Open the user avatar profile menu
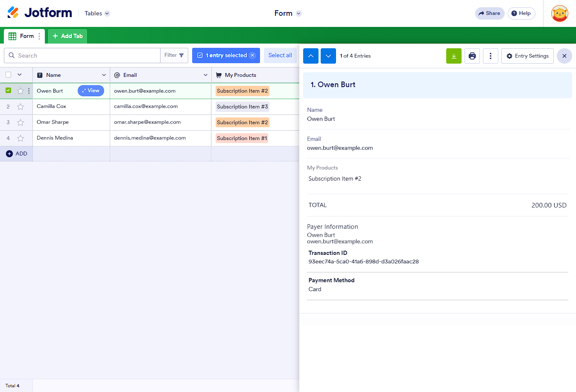This screenshot has height=392, width=576. [x=559, y=13]
